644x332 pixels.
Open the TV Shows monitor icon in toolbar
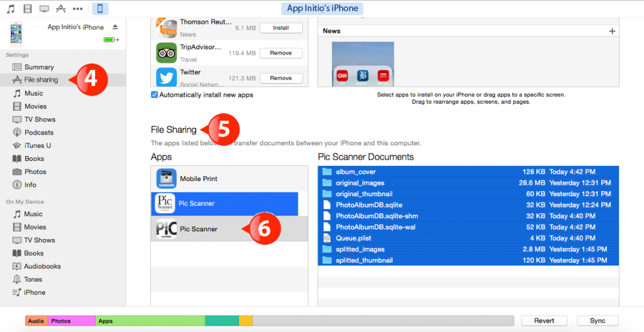pos(44,9)
